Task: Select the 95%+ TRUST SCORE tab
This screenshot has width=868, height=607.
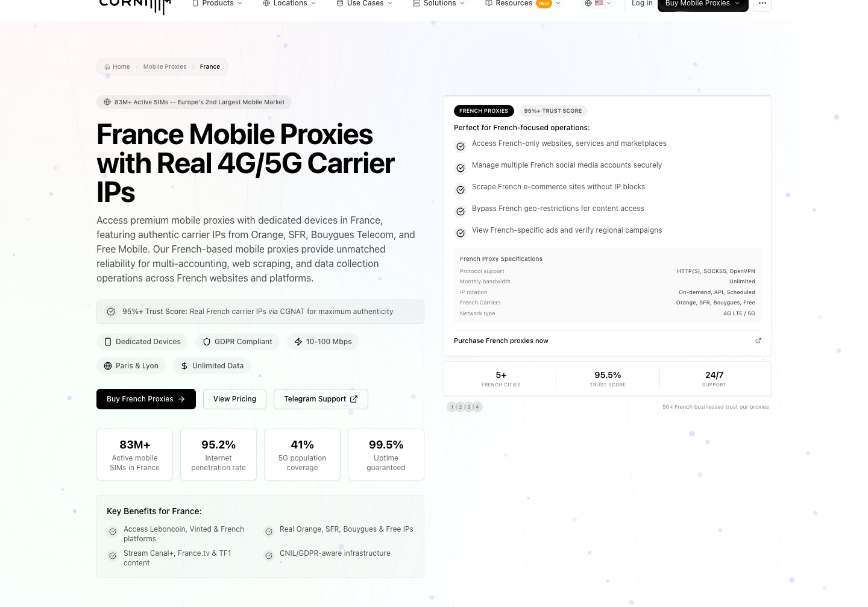Action: (553, 111)
